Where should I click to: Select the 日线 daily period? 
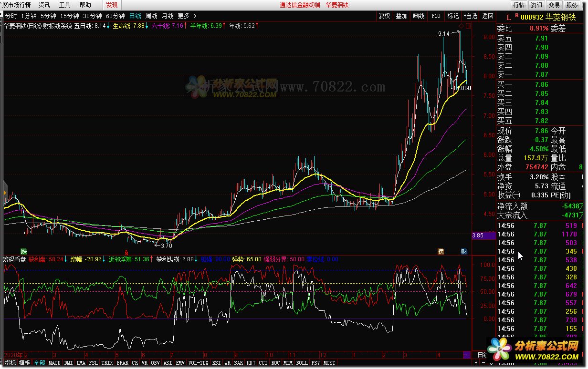coord(135,16)
